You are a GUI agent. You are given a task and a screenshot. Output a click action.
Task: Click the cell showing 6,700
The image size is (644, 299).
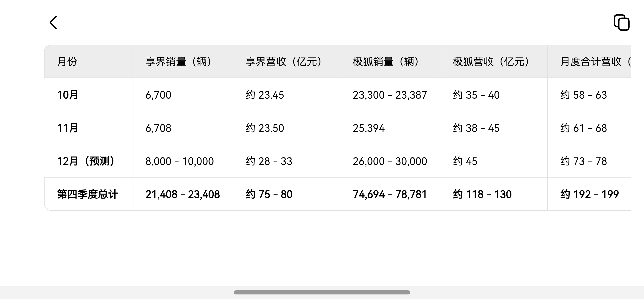[158, 95]
